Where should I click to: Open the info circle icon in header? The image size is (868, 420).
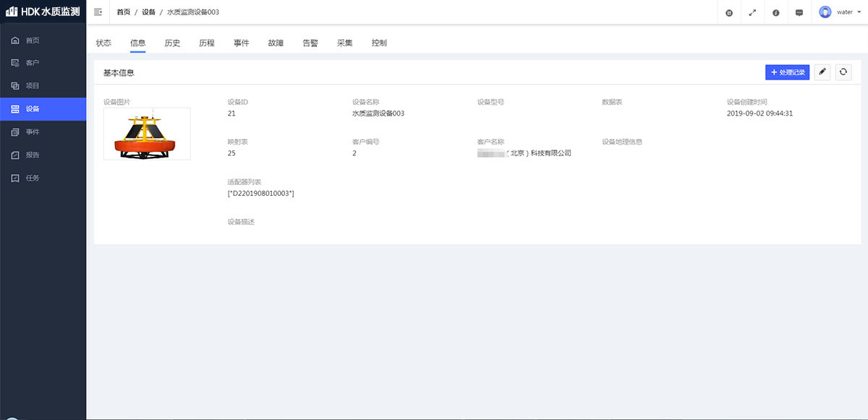775,12
